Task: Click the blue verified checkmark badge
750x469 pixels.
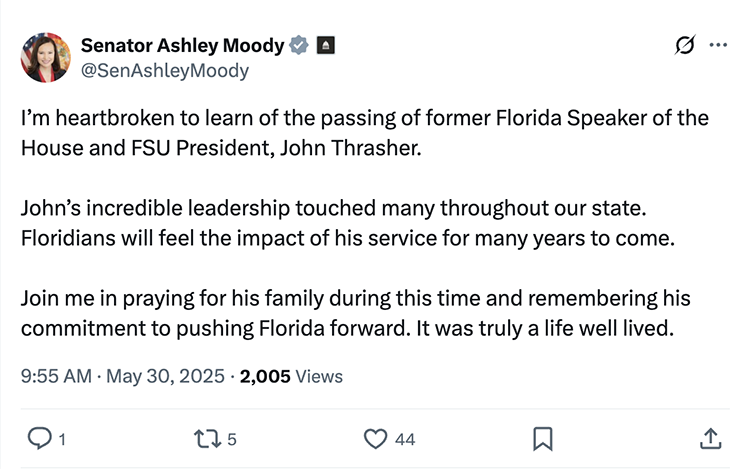Action: click(297, 45)
